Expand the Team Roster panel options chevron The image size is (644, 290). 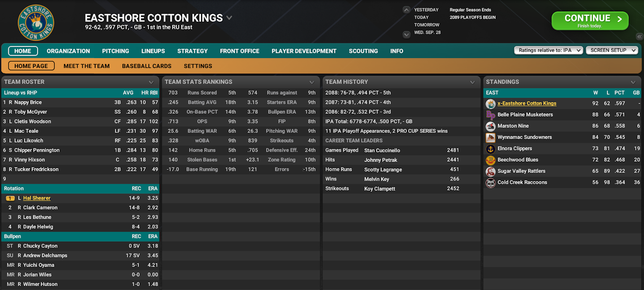(151, 82)
